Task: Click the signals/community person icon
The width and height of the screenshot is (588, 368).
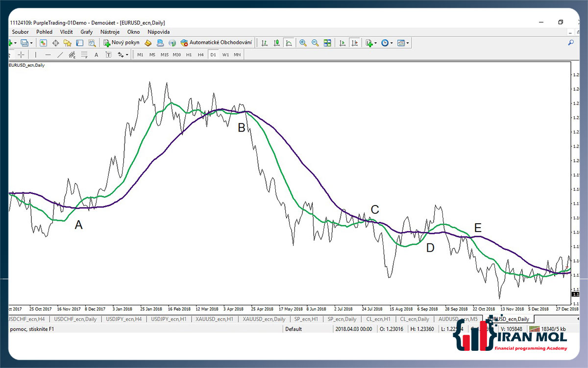Action: pos(160,43)
